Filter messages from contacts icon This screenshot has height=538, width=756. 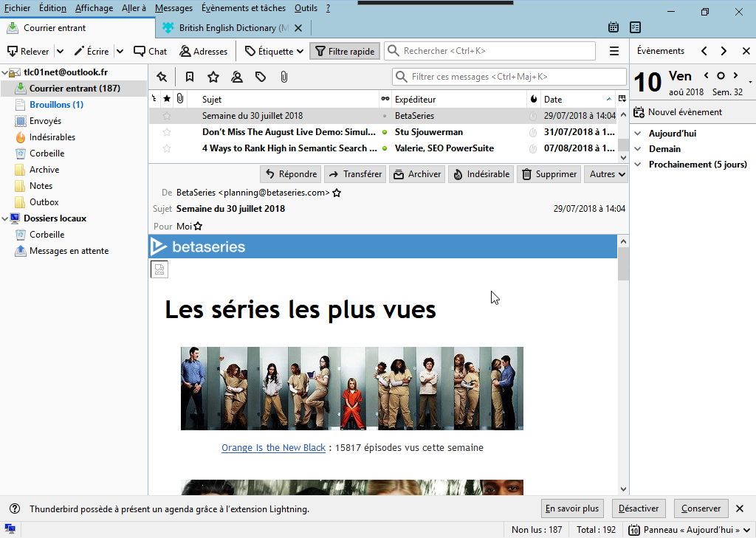pos(237,77)
